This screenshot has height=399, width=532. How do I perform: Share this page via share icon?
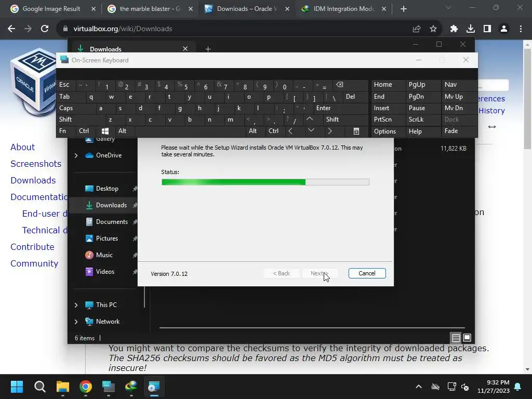point(416,29)
